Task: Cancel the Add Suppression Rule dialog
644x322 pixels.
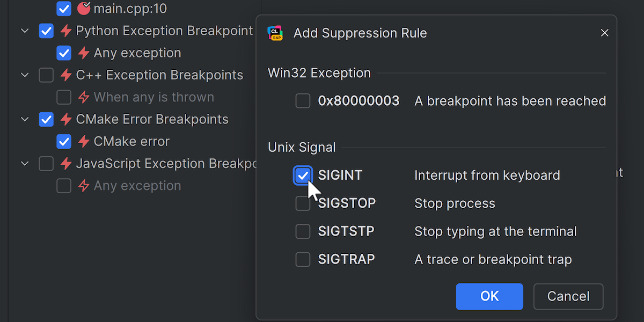Action: [568, 296]
